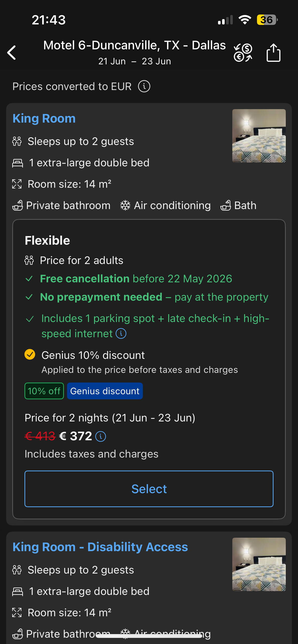The image size is (298, 644).
Task: Open the currency converter icon
Action: click(x=243, y=53)
